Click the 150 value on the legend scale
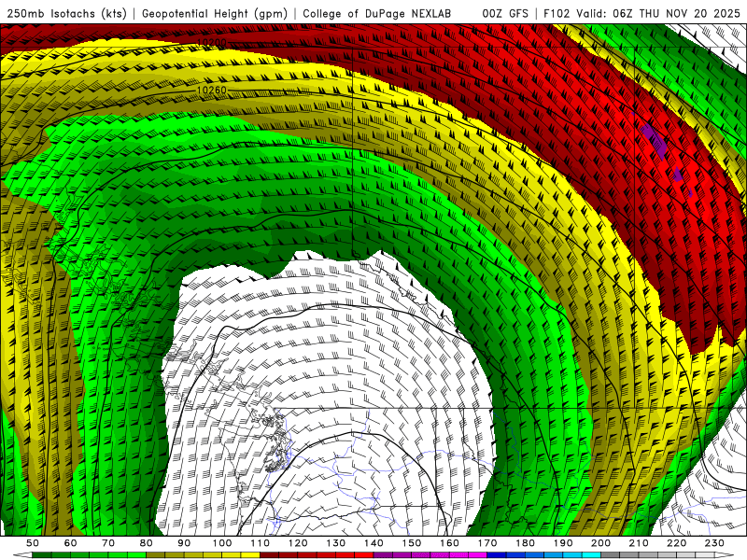This screenshot has height=560, width=747. [x=412, y=543]
